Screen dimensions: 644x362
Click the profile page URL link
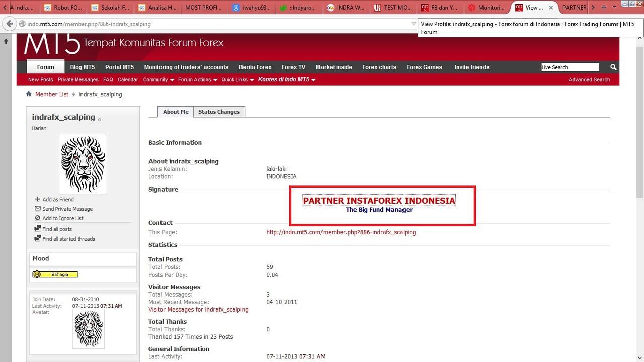tap(341, 232)
